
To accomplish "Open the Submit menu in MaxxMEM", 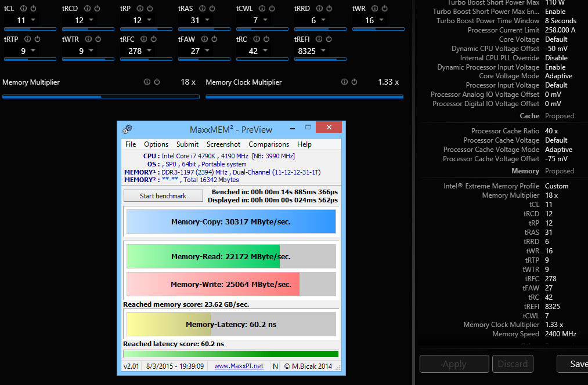I will point(187,144).
